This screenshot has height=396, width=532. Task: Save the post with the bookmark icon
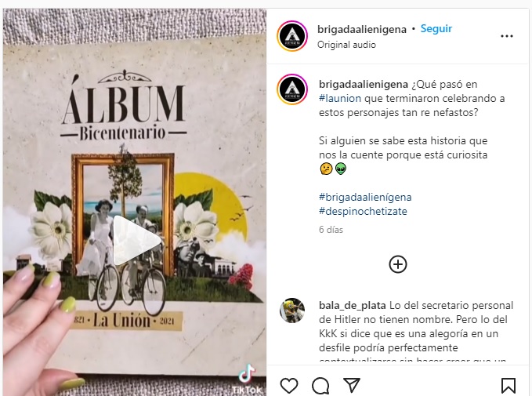(508, 386)
